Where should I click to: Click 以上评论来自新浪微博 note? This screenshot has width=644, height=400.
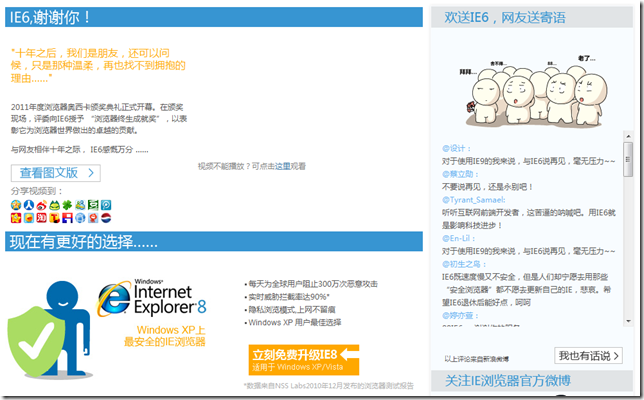(476, 359)
